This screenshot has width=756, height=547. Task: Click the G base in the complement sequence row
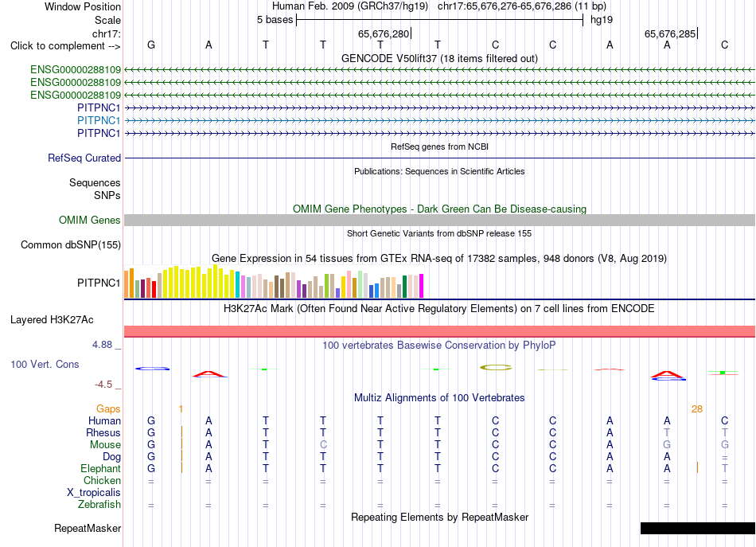151,45
